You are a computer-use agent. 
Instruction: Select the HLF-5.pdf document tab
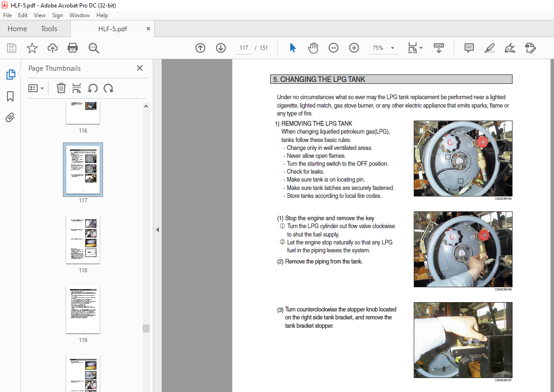pyautogui.click(x=112, y=29)
